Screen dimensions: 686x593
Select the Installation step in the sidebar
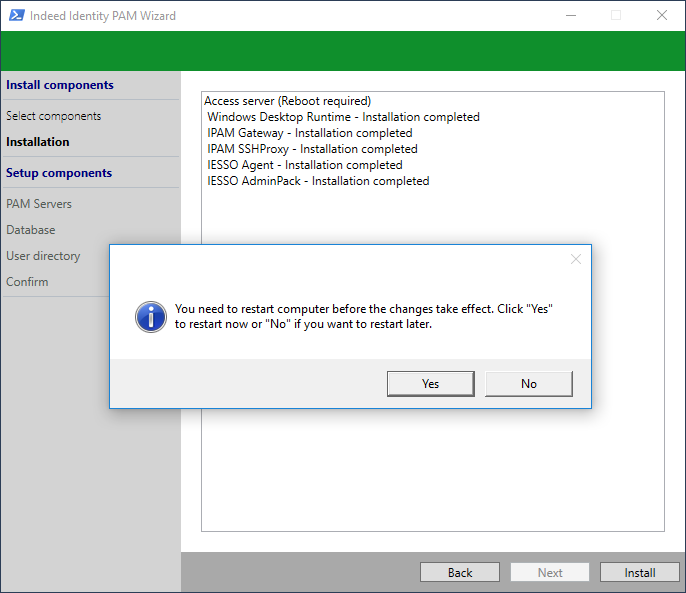pyautogui.click(x=38, y=142)
